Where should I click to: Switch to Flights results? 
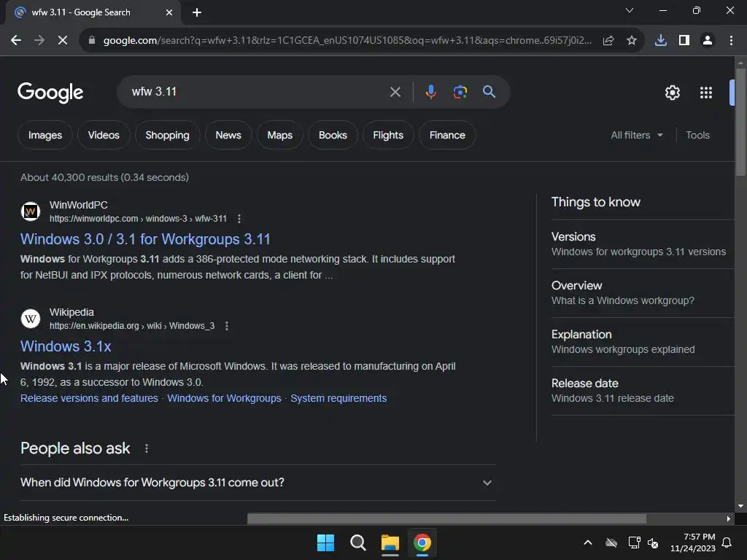click(x=388, y=135)
